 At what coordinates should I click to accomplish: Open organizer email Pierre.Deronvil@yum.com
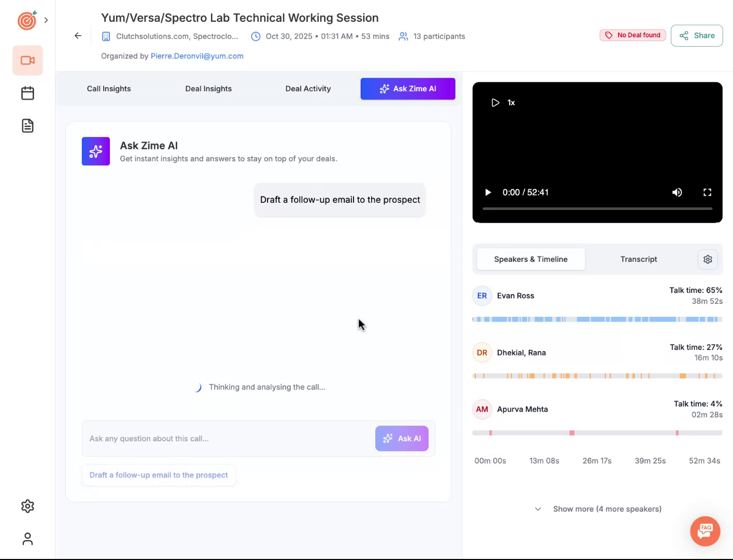pyautogui.click(x=197, y=56)
